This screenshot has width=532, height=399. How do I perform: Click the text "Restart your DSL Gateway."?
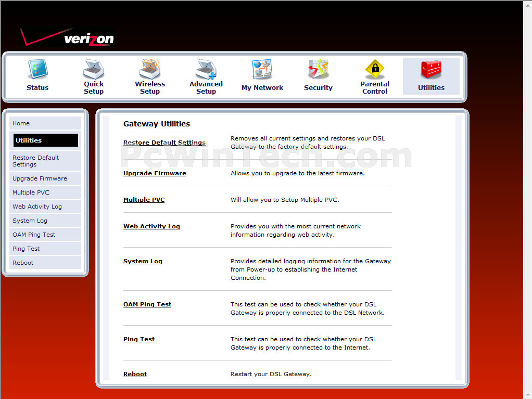(271, 374)
